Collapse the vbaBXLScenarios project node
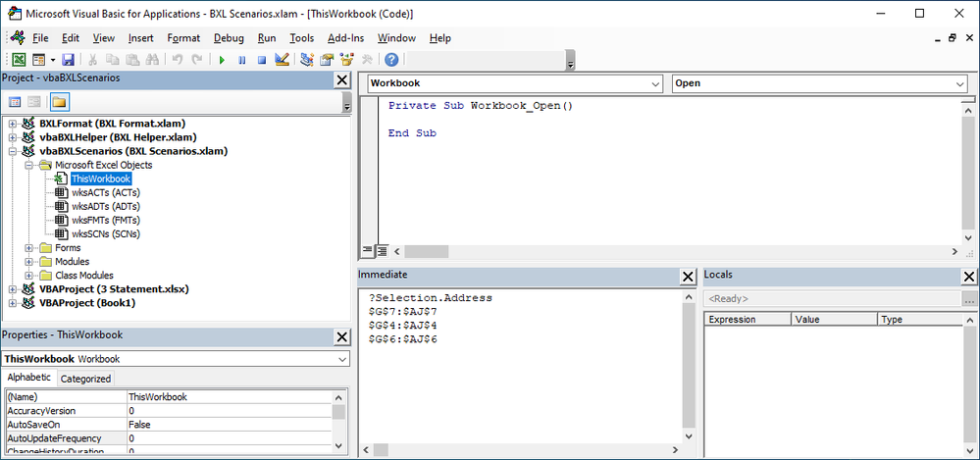 click(13, 151)
